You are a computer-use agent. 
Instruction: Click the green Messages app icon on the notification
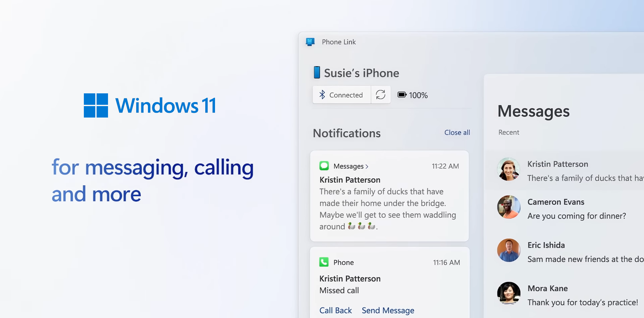point(324,166)
